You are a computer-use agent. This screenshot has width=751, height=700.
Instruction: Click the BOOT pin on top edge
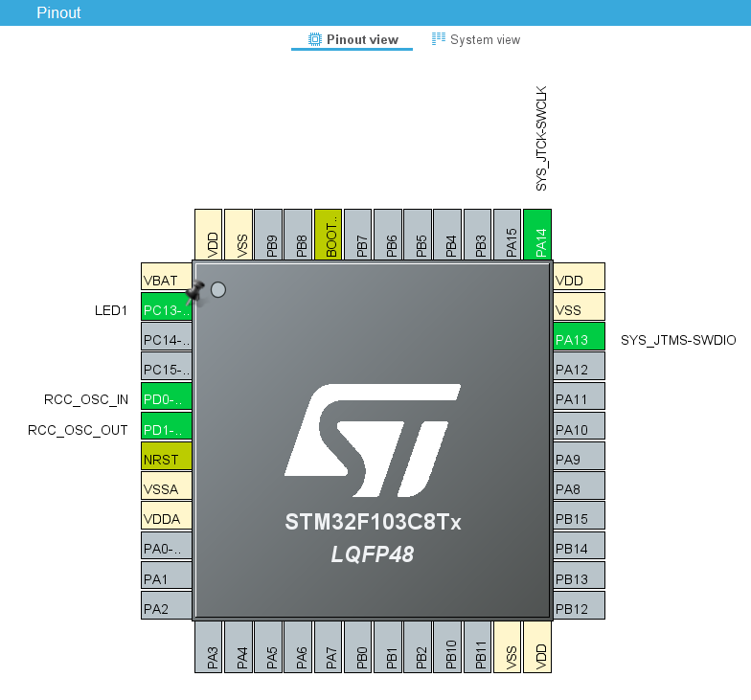pyautogui.click(x=328, y=235)
